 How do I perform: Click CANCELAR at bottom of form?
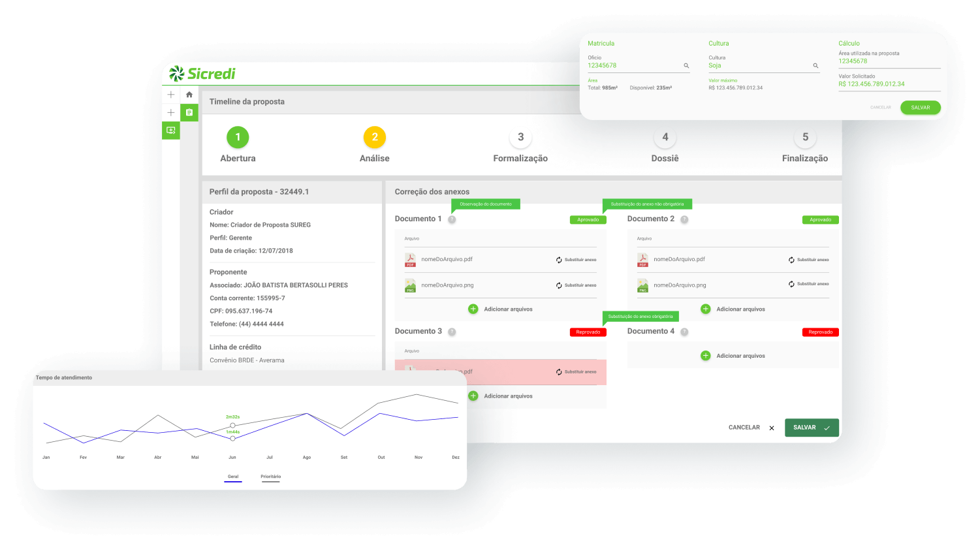744,428
